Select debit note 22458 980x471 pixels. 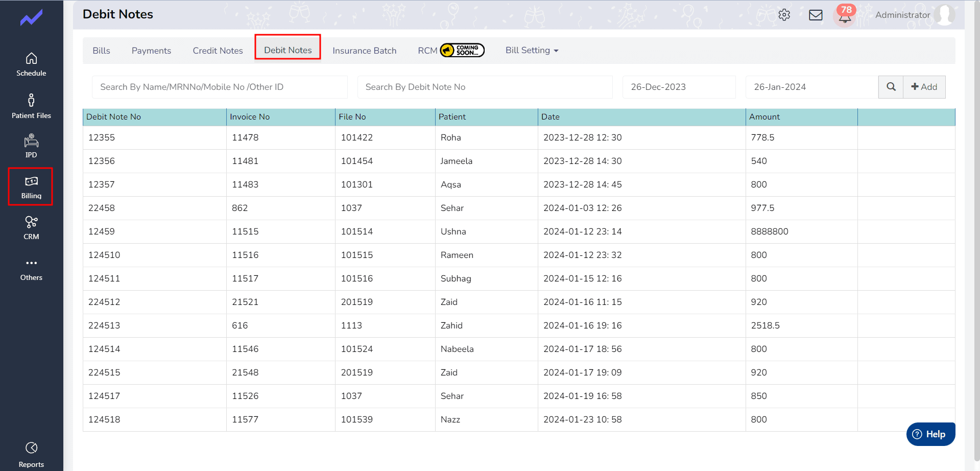click(102, 208)
